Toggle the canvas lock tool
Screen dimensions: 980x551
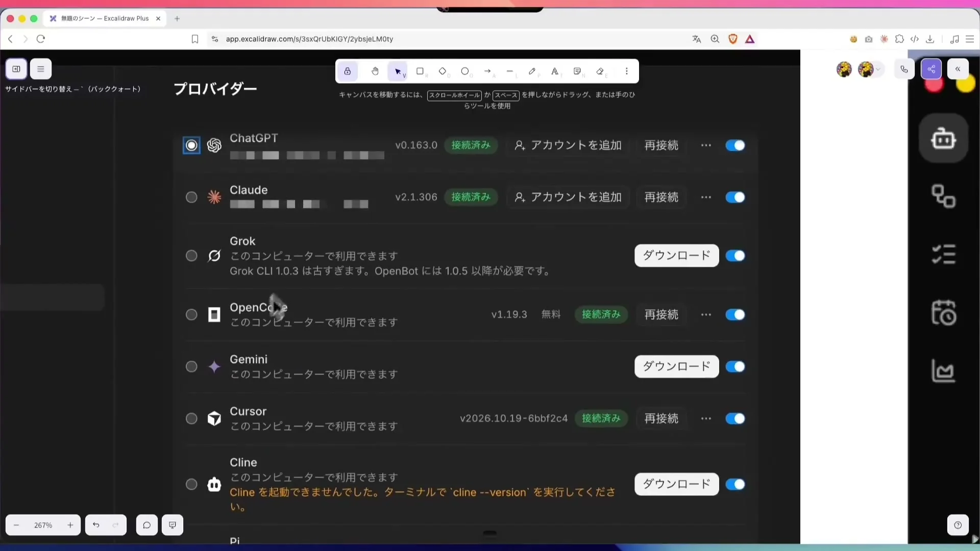tap(348, 71)
